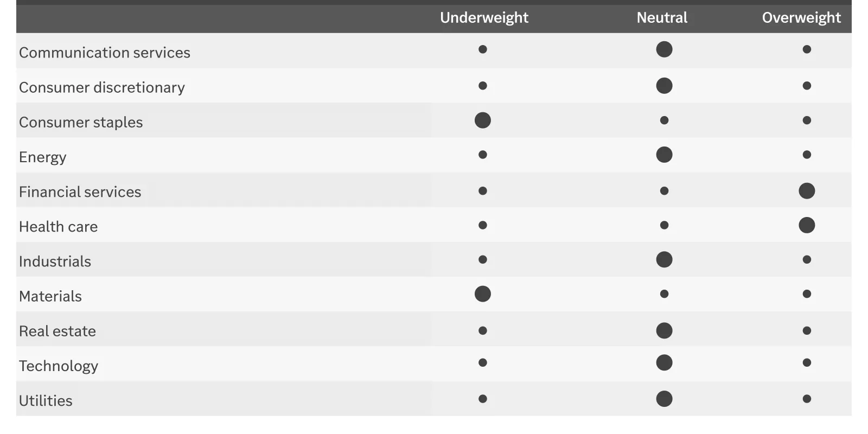Click the Underweight column header
This screenshot has height=434, width=868.
point(484,18)
